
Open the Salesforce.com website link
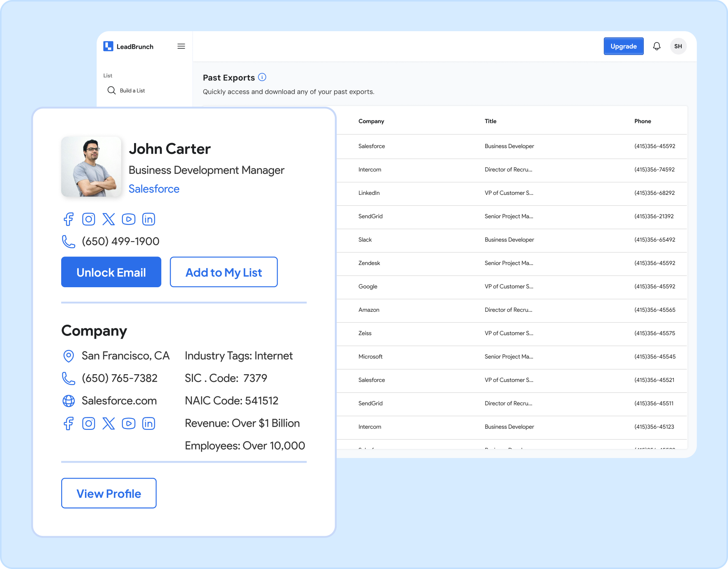pos(119,401)
